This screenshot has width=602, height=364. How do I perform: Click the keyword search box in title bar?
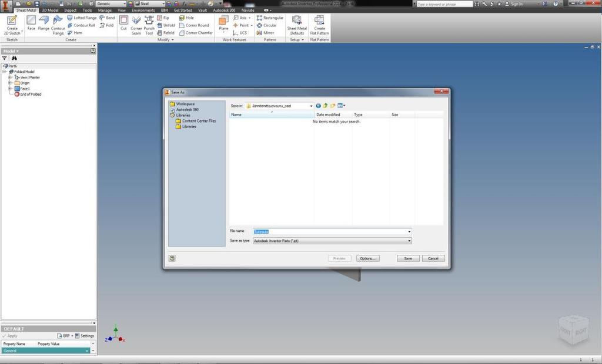click(x=444, y=4)
